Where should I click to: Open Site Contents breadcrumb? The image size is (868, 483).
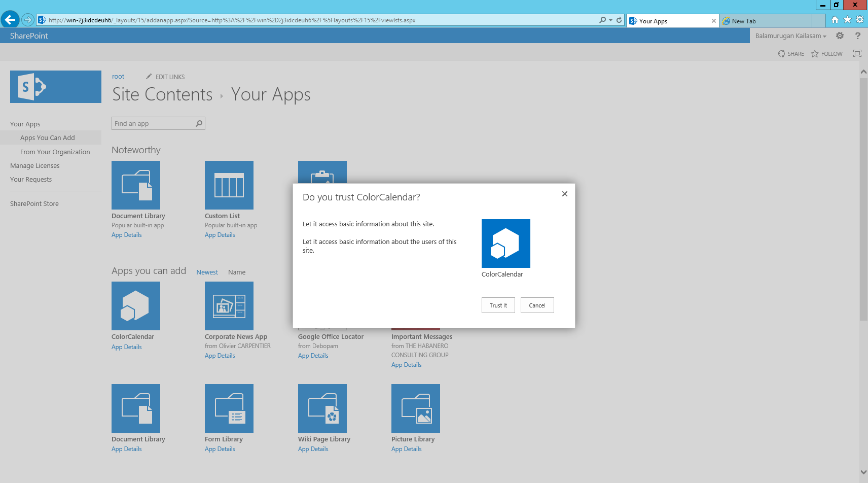162,94
